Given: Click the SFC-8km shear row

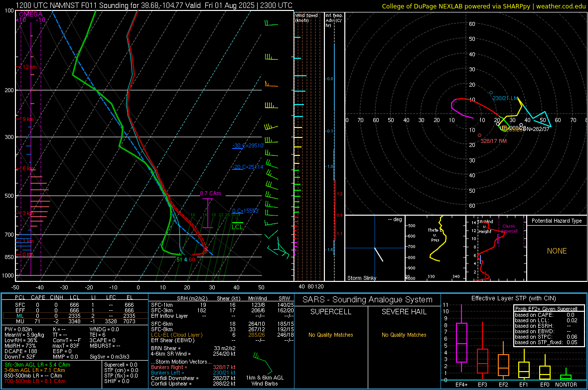Looking at the screenshot, I should tap(222, 329).
